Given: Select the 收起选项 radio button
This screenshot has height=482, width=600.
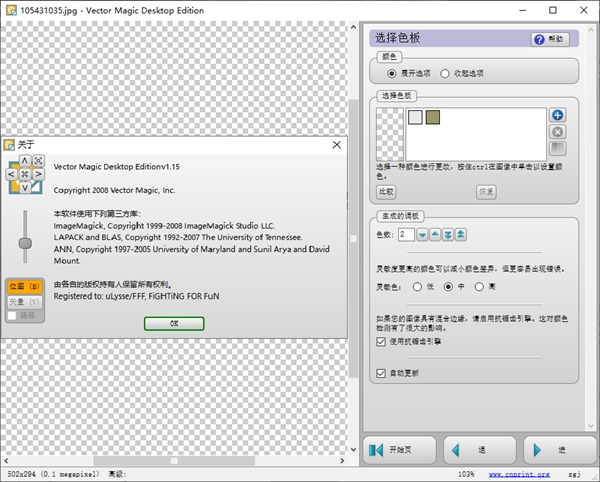Looking at the screenshot, I should pyautogui.click(x=445, y=73).
